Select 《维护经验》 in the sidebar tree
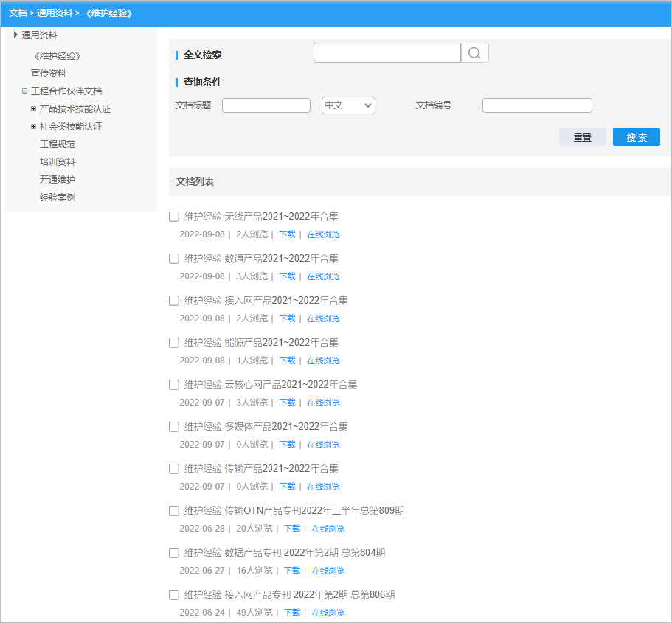672x623 pixels. 58,56
